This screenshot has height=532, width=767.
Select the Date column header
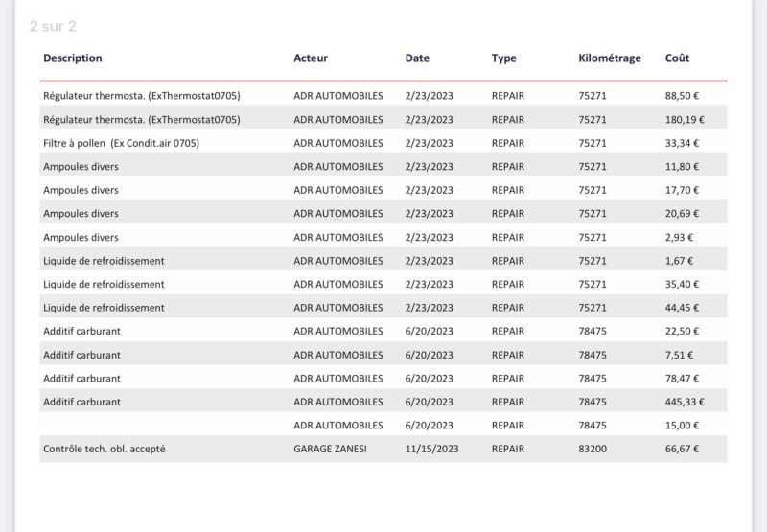pyautogui.click(x=417, y=58)
